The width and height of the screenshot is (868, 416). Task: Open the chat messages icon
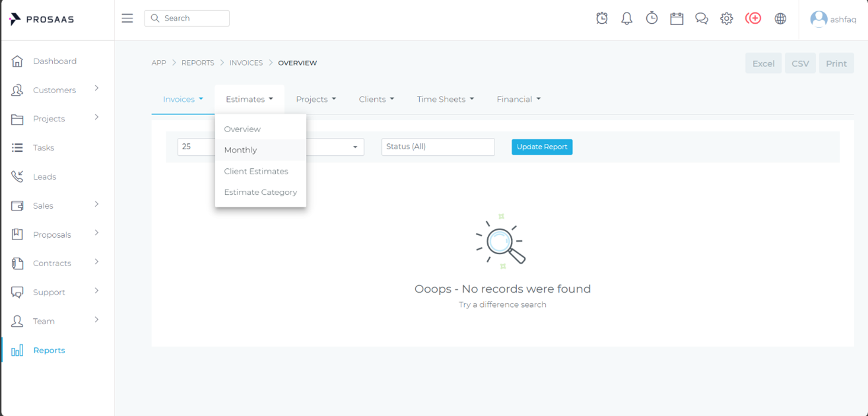point(701,18)
